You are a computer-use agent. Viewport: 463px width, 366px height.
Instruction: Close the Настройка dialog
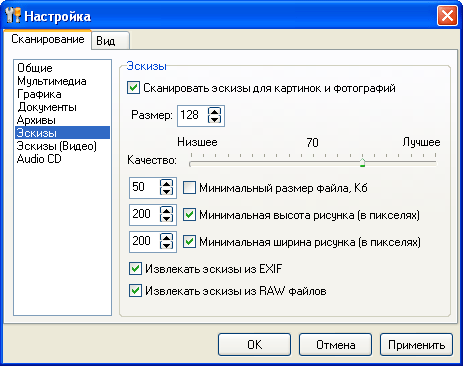click(x=447, y=16)
